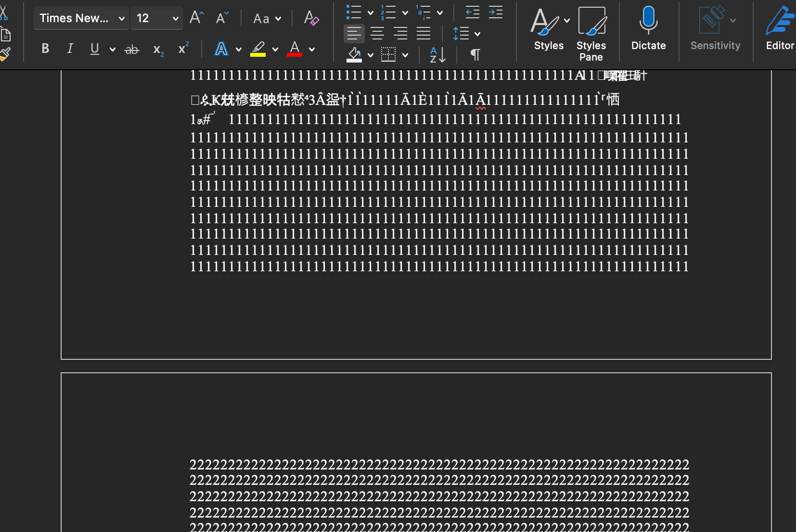Show or hide paragraph marks
The image size is (796, 532).
475,54
